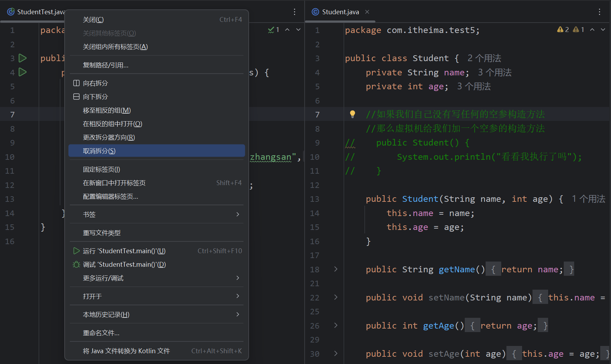Screen dimensions: 611x364
Task: Open the 打开于 submenu
Action: 157,296
